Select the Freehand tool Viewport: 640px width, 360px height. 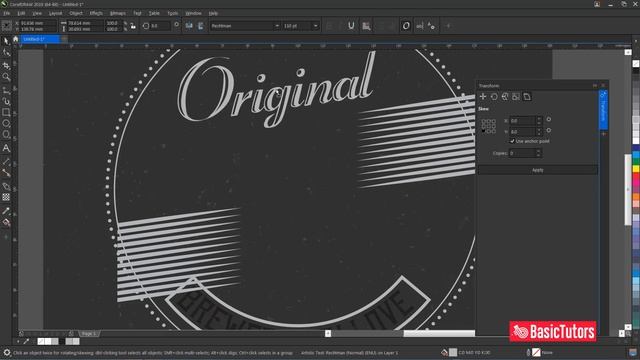pos(6,90)
